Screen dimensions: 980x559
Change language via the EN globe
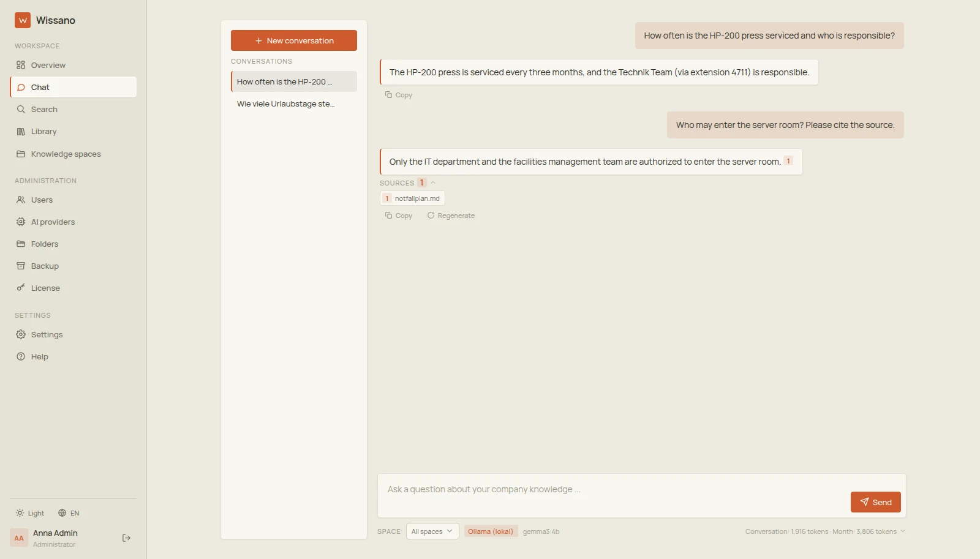(x=69, y=513)
